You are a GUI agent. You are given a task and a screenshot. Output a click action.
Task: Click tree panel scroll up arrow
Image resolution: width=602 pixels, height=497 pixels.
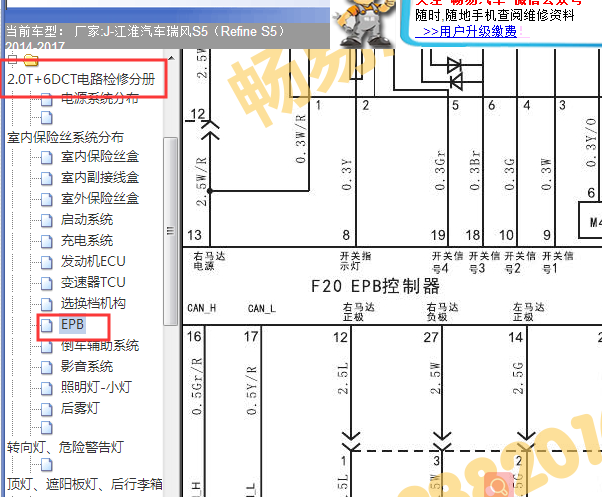click(171, 58)
